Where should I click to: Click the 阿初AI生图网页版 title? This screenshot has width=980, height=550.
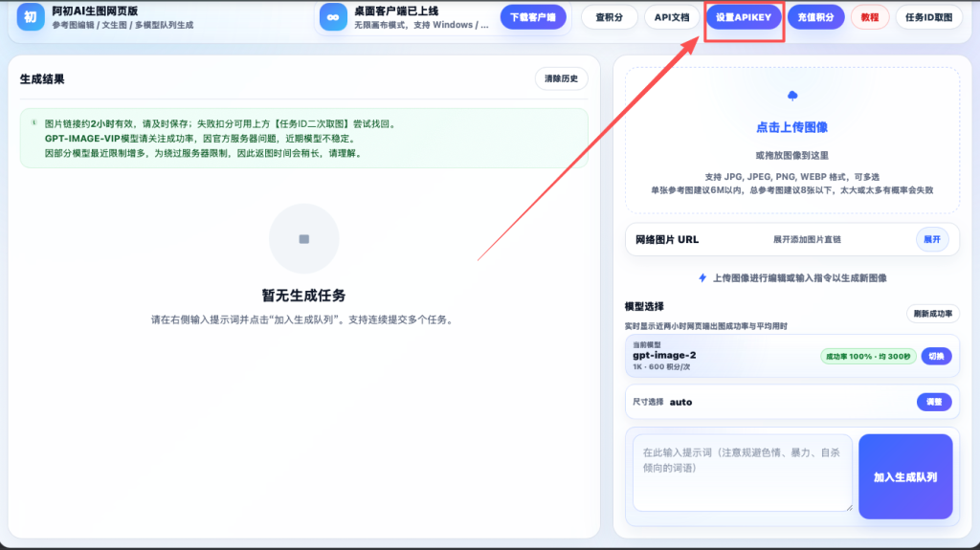click(95, 11)
